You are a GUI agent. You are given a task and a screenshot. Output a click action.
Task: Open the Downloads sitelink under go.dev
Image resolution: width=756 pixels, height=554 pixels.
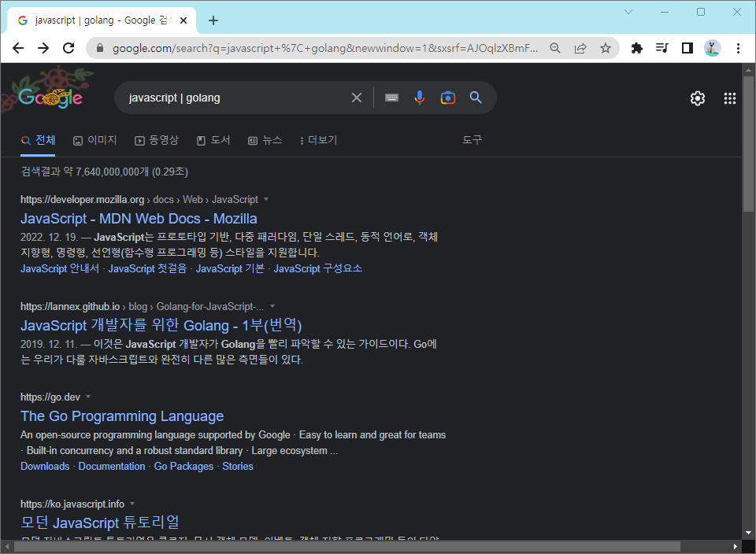(x=45, y=467)
